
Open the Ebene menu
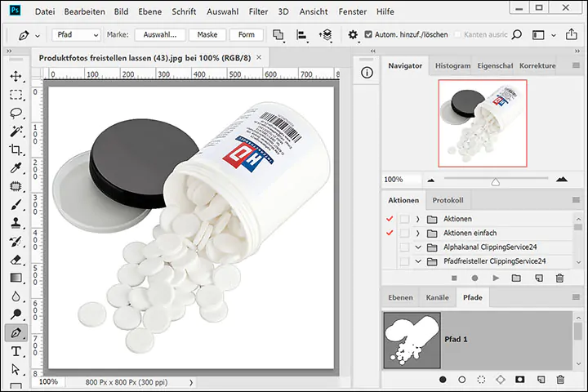[x=150, y=11]
